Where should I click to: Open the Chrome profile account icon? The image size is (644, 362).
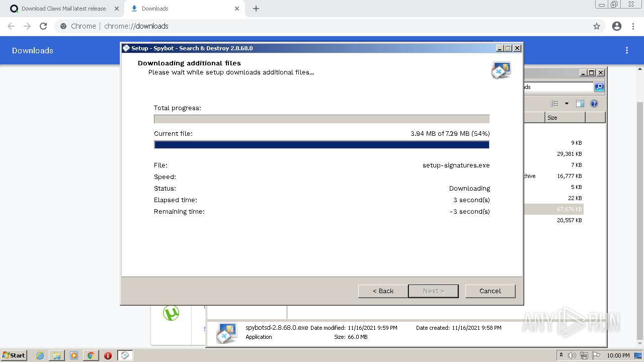(617, 26)
